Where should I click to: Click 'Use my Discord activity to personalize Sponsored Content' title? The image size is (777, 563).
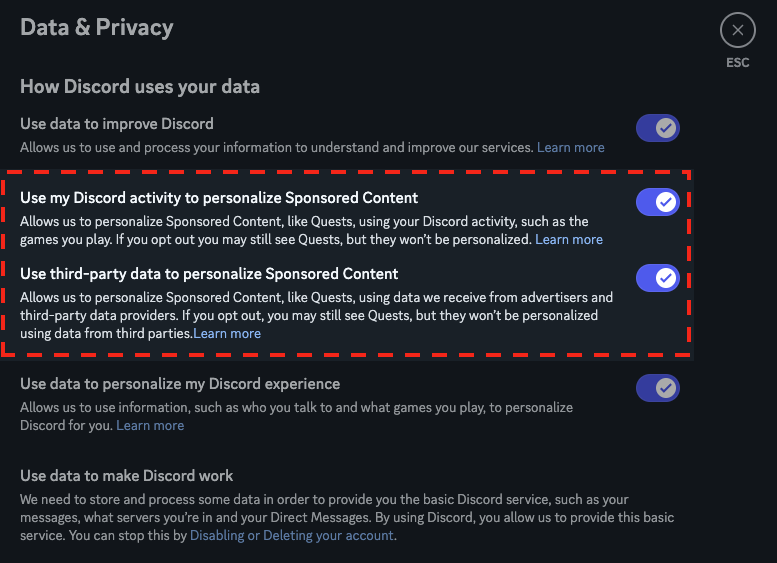pos(219,198)
